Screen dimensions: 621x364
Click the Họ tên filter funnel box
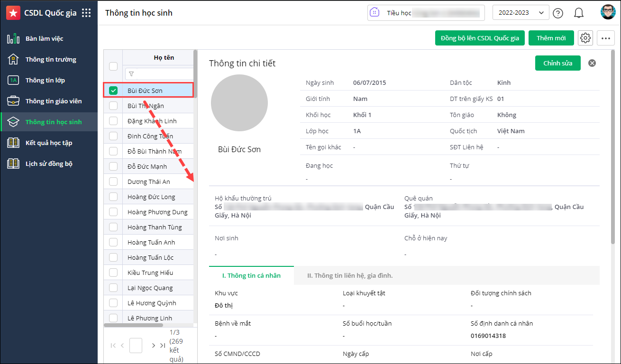coord(158,74)
